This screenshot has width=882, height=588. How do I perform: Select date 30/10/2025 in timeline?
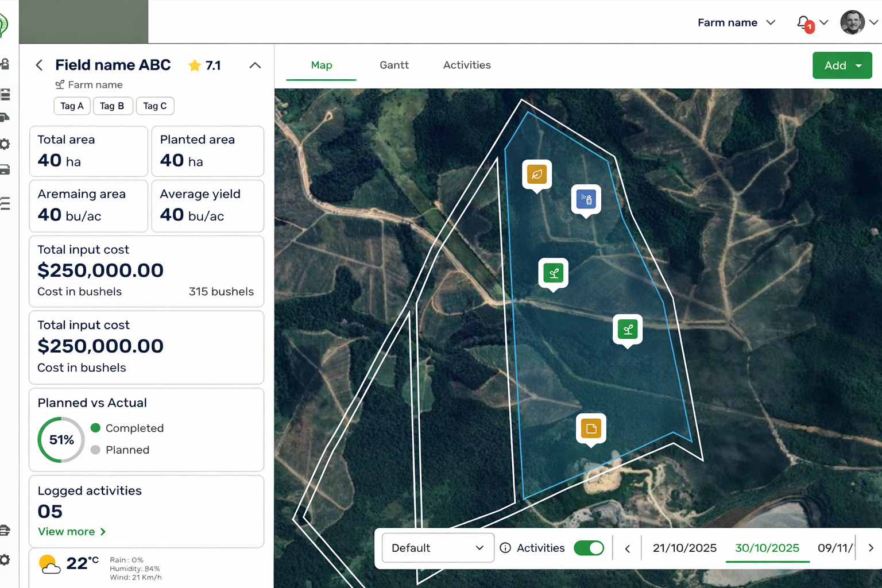767,548
